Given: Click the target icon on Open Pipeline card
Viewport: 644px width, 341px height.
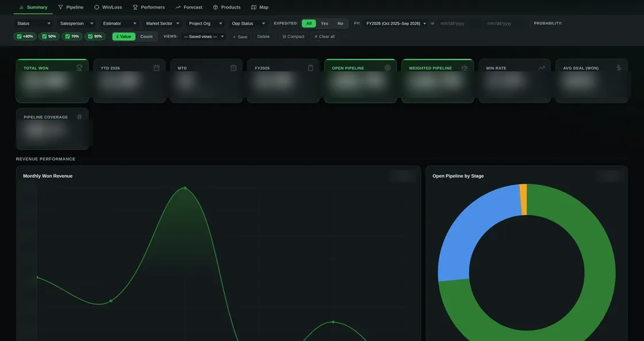Looking at the screenshot, I should pos(388,68).
